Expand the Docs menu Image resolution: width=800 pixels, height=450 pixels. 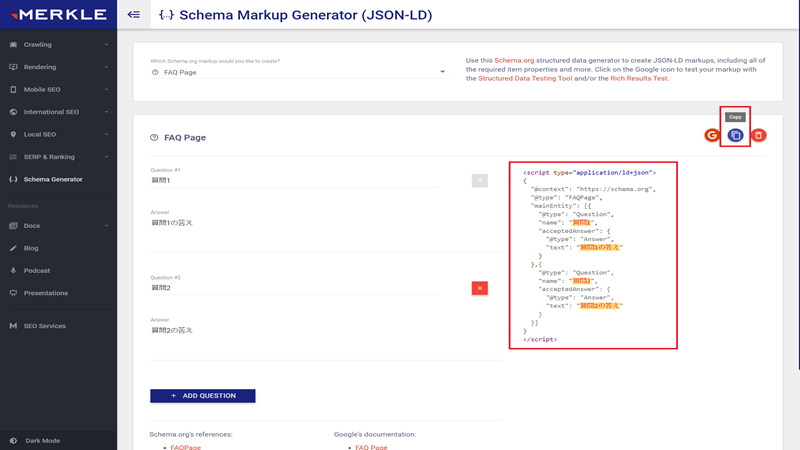[106, 226]
